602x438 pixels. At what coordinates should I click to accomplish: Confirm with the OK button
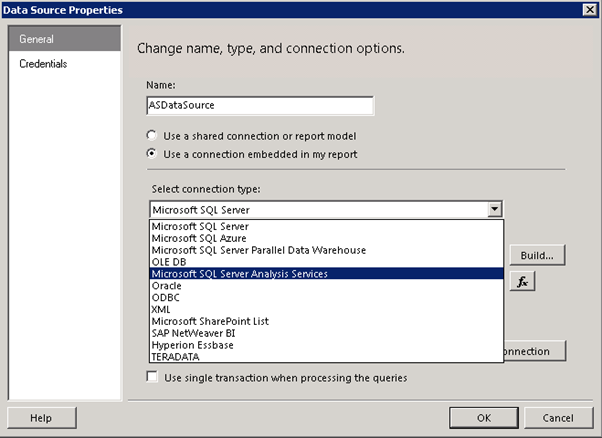pyautogui.click(x=484, y=418)
